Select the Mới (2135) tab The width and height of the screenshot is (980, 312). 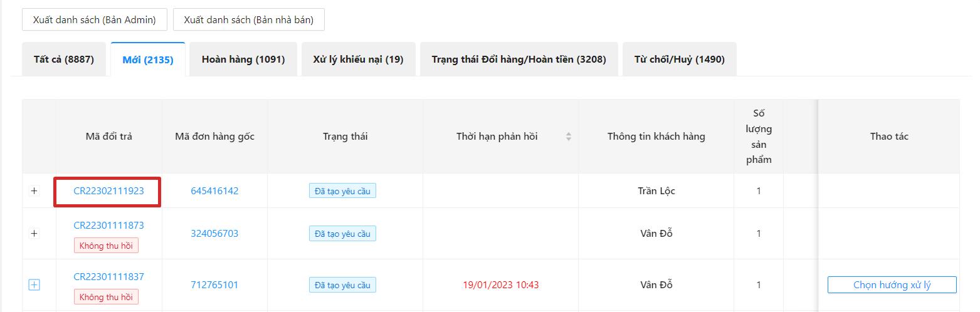tap(148, 60)
